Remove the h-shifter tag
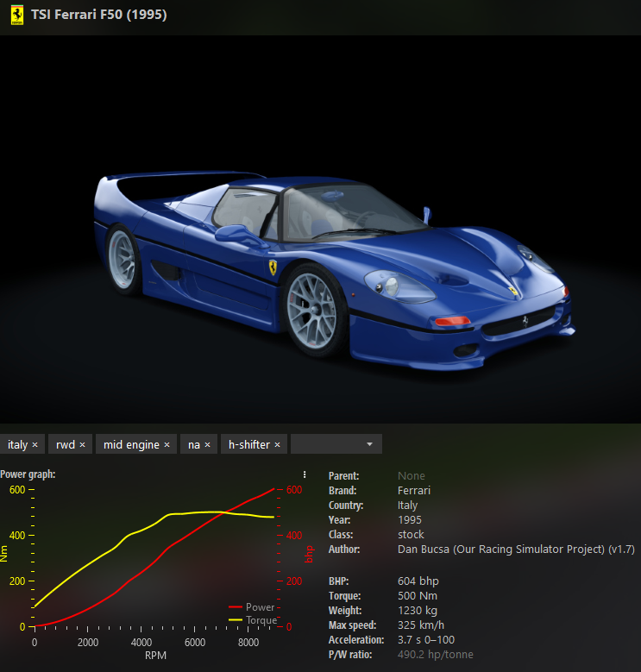This screenshot has width=641, height=672. point(277,445)
